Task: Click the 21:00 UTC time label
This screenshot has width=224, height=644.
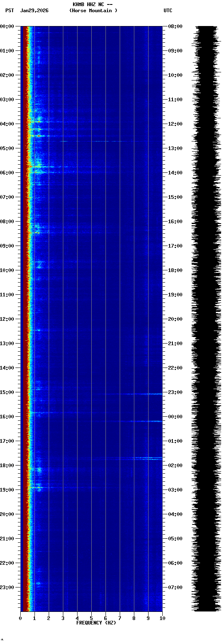Action: [x=175, y=344]
